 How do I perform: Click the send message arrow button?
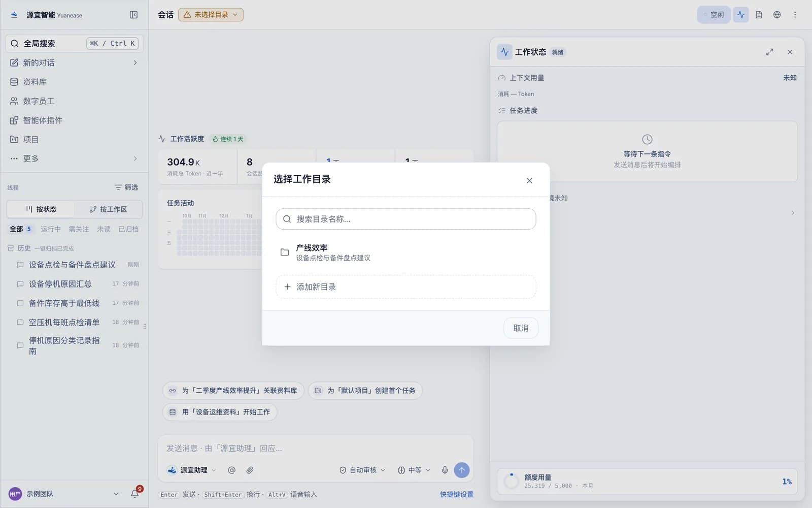tap(462, 470)
